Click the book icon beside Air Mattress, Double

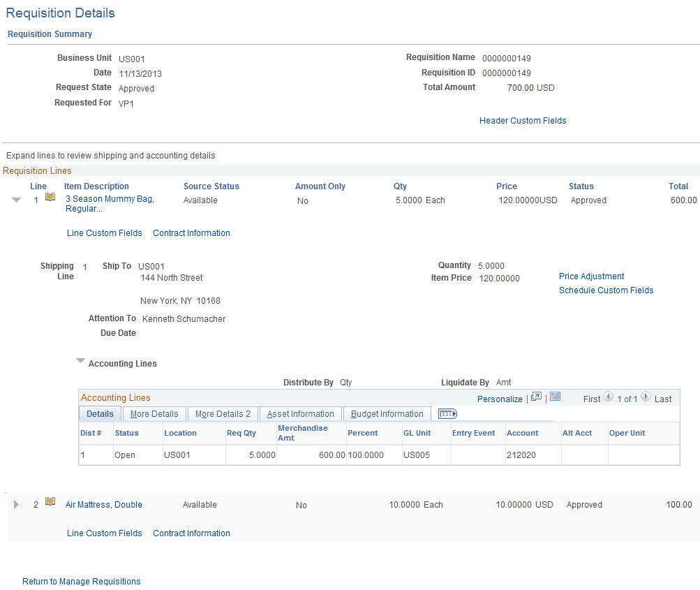50,501
